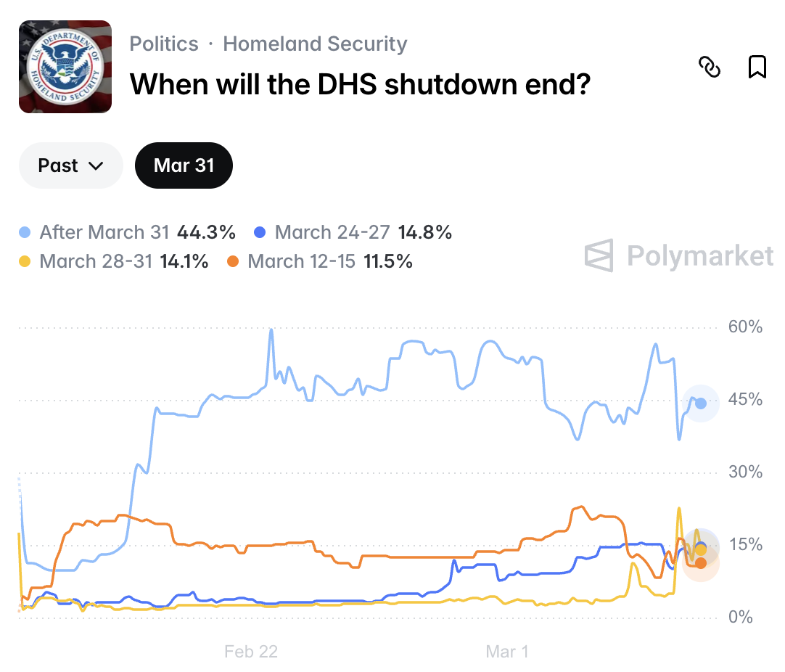Screen dimensions: 785x672
Task: Click the March 28-31 yellow legend dot
Action: click(x=25, y=262)
